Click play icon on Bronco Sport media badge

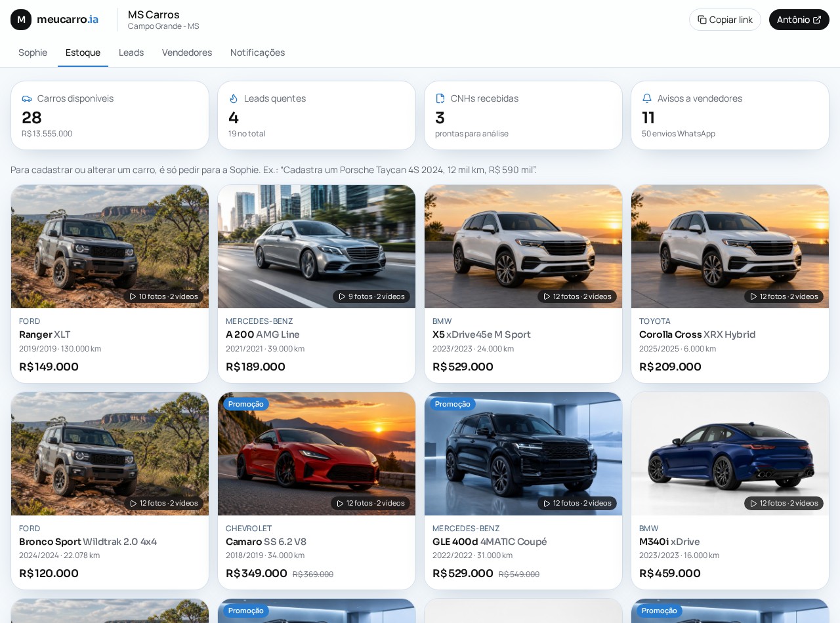(133, 504)
